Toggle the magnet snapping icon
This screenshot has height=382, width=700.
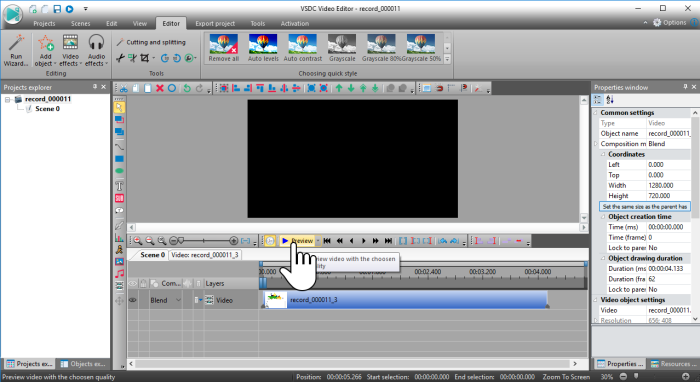tap(439, 88)
